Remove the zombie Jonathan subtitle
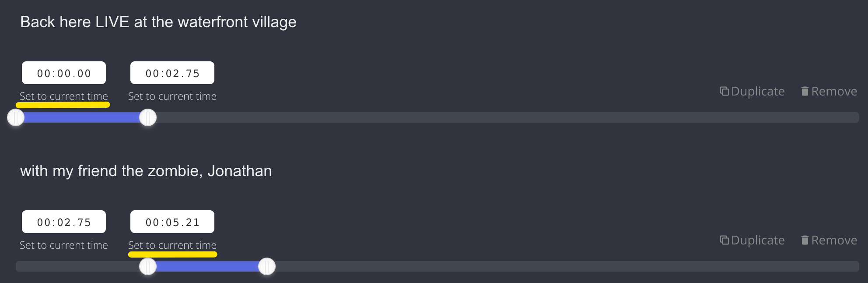868x283 pixels. (829, 240)
